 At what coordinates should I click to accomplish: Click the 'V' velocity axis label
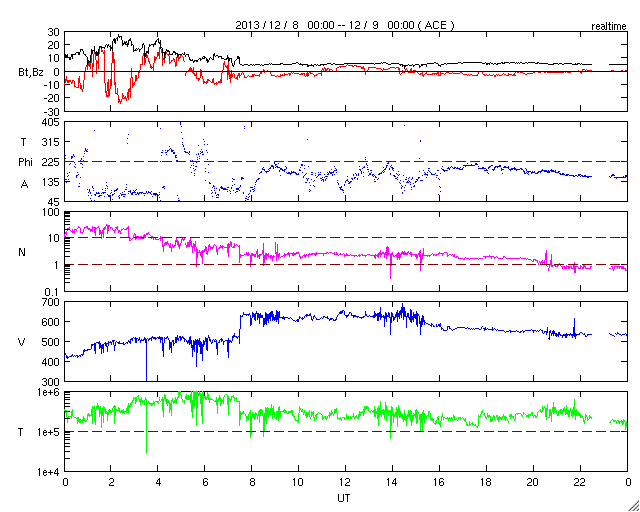pos(21,342)
